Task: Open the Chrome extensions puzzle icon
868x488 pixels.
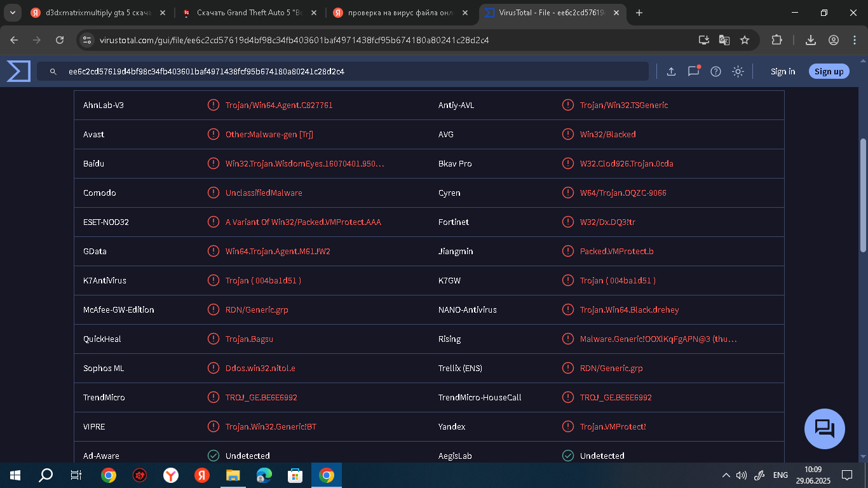Action: (776, 40)
